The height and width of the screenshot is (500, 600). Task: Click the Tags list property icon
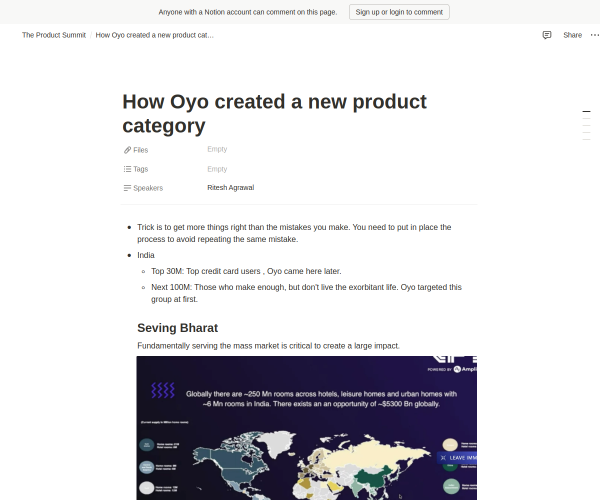coord(127,169)
